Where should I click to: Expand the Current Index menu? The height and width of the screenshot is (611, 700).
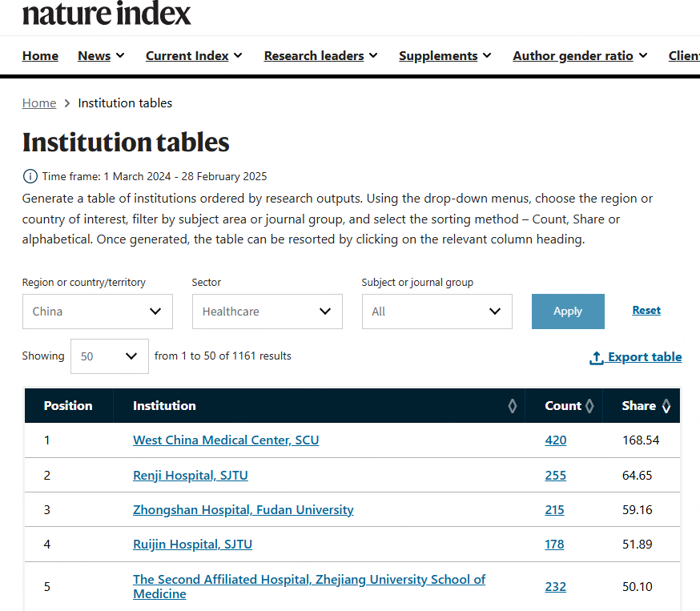pos(194,56)
